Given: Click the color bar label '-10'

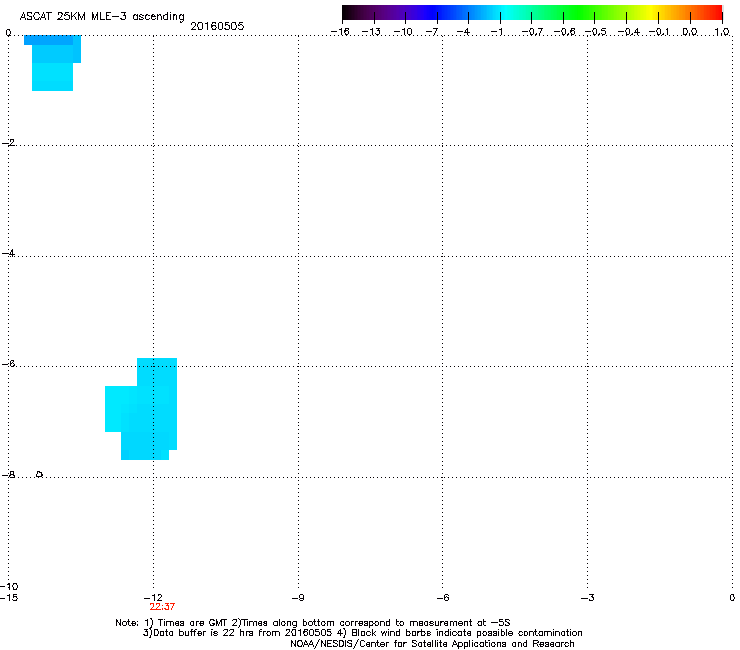Looking at the screenshot, I should coord(403,32).
